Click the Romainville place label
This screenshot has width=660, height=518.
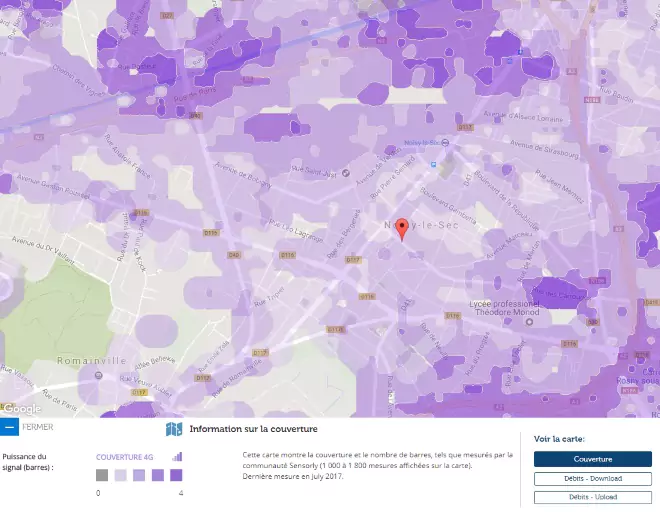91,361
